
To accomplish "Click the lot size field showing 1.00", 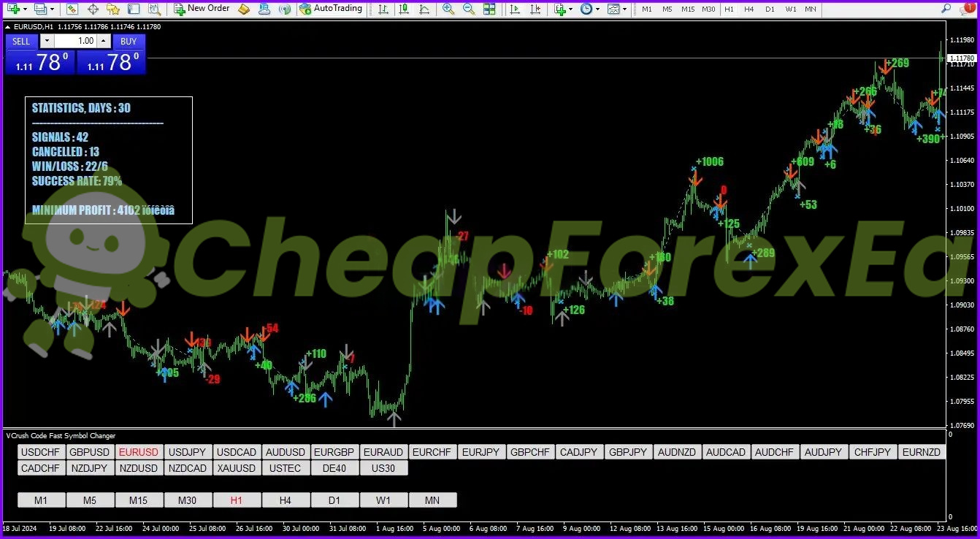I will pos(75,42).
